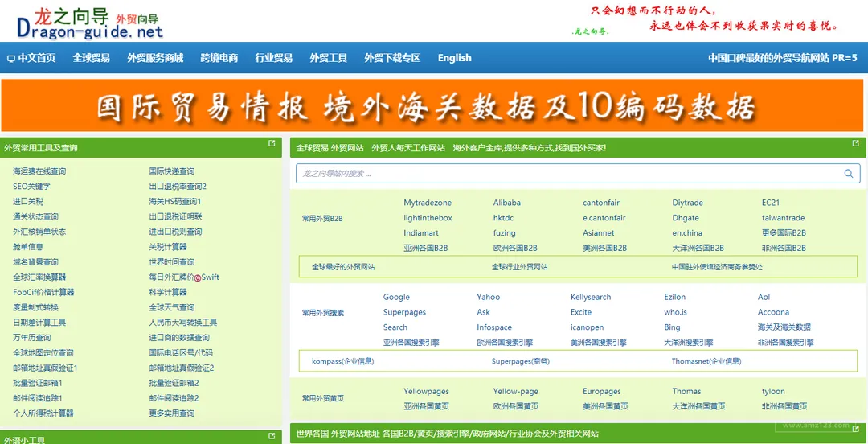Viewport: 868px width, 444px height.
Task: Open 海运费在线查询 tool link
Action: [x=39, y=171]
